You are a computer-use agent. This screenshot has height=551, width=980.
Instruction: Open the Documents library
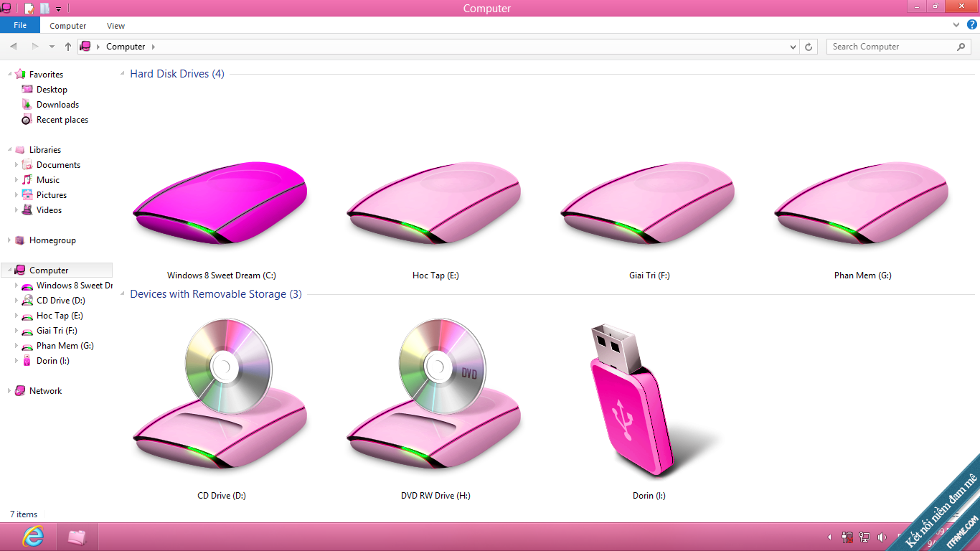(x=58, y=165)
